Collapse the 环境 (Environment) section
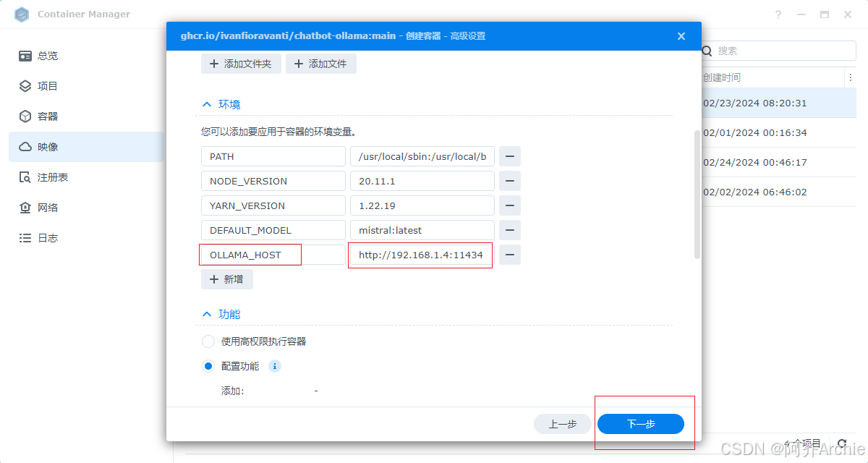Image resolution: width=868 pixels, height=463 pixels. click(x=207, y=103)
